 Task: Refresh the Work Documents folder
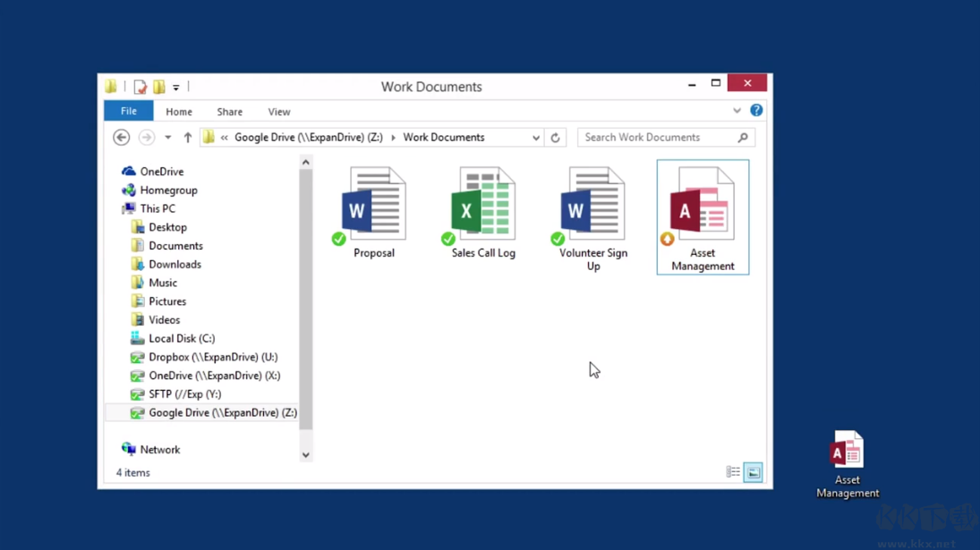[x=555, y=138]
